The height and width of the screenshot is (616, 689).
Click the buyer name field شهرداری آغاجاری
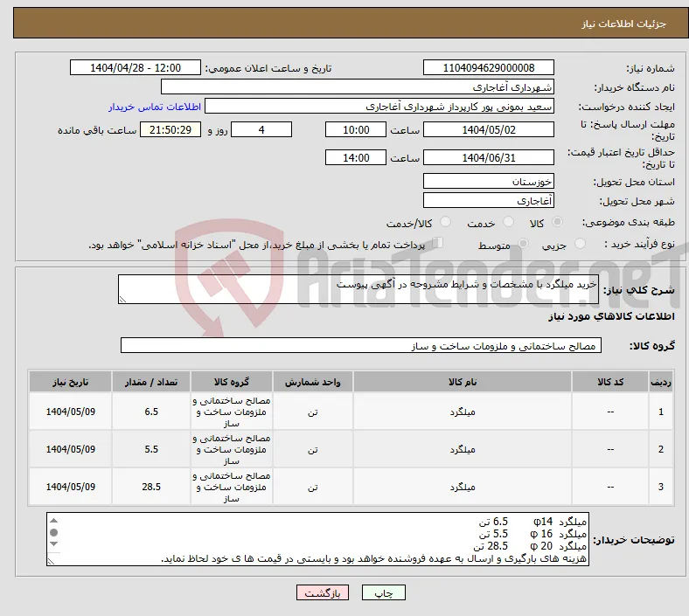click(358, 87)
